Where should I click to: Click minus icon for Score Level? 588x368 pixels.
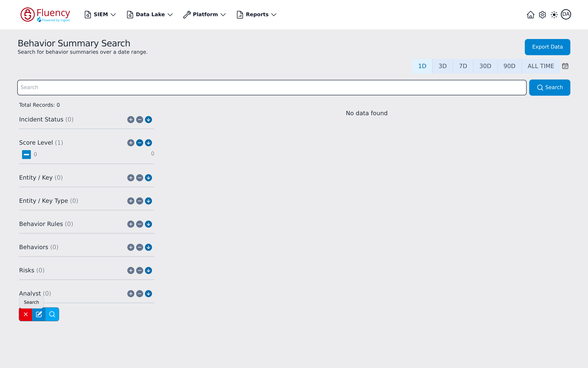pyautogui.click(x=139, y=143)
